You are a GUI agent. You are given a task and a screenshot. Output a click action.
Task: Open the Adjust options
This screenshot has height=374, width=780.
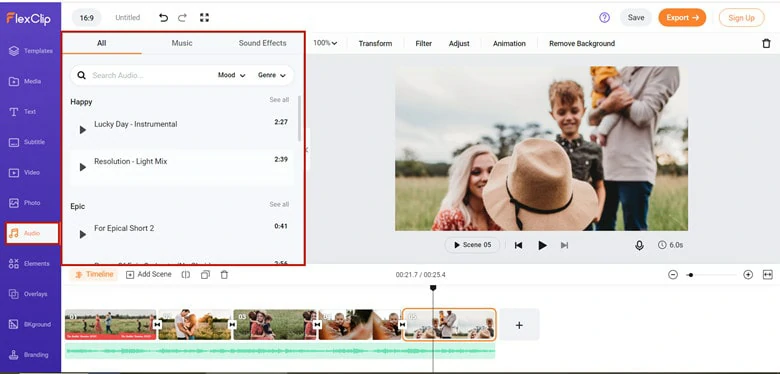tap(459, 43)
